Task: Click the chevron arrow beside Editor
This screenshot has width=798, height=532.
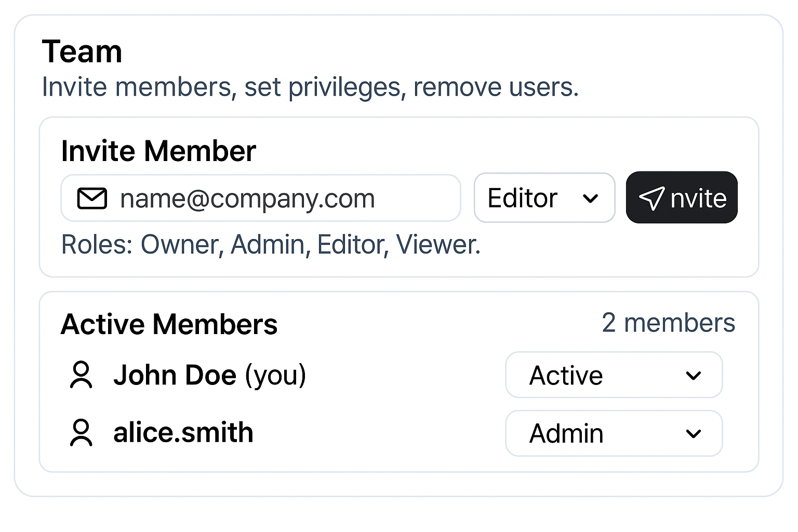Action: tap(590, 198)
